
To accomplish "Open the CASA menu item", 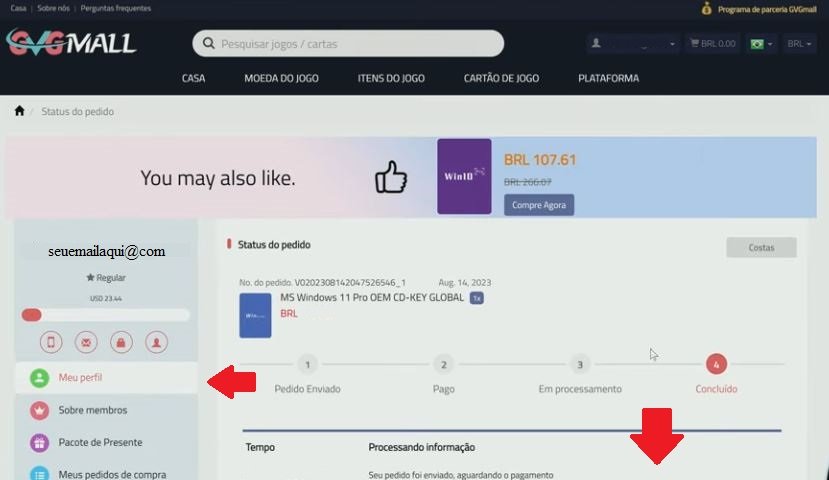I will 194,78.
